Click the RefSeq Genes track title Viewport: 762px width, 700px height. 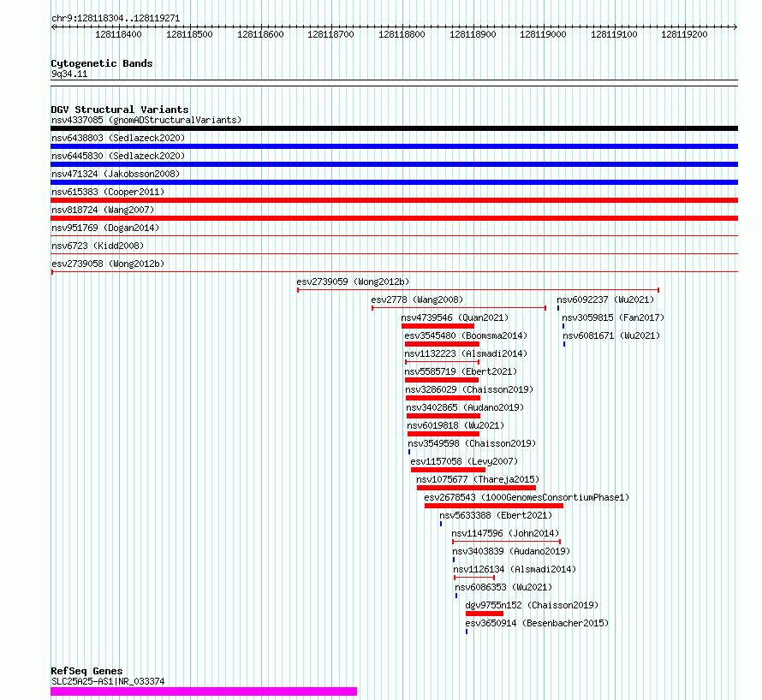pos(86,672)
